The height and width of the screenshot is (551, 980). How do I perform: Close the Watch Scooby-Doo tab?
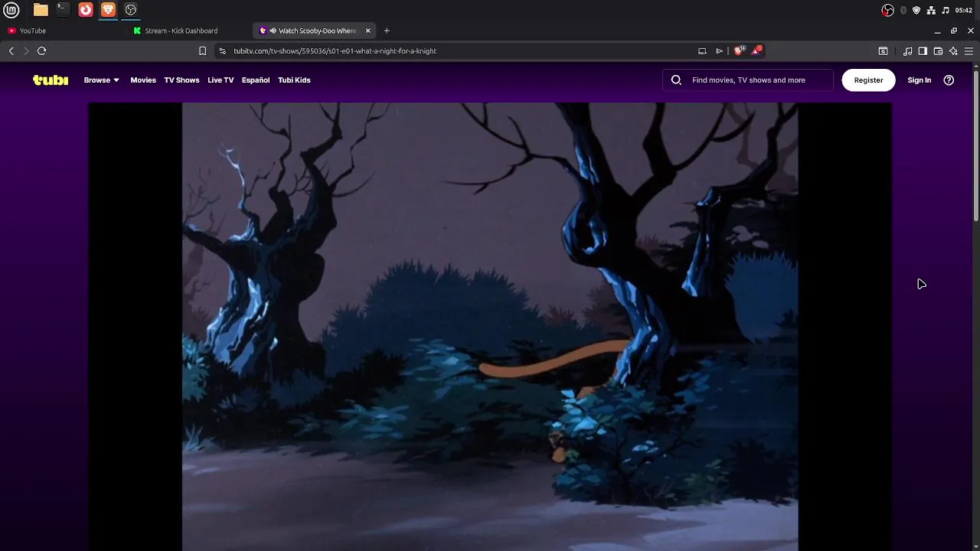point(367,31)
